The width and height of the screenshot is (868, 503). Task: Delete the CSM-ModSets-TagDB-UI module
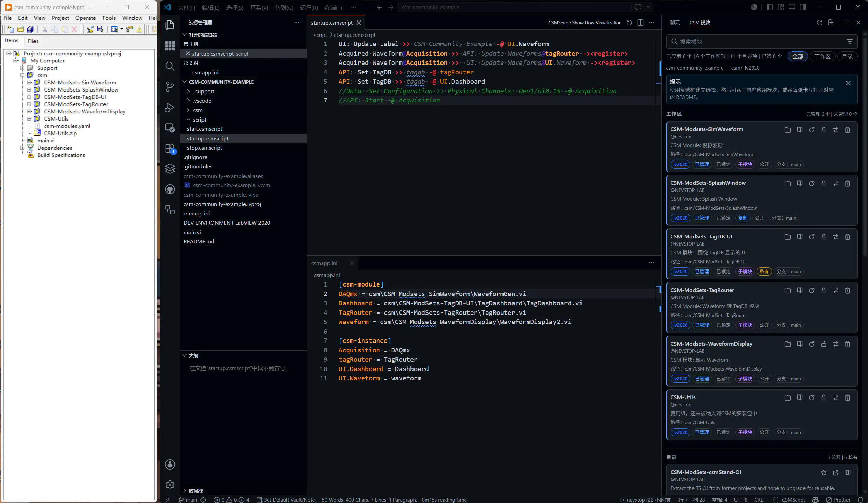coord(847,237)
